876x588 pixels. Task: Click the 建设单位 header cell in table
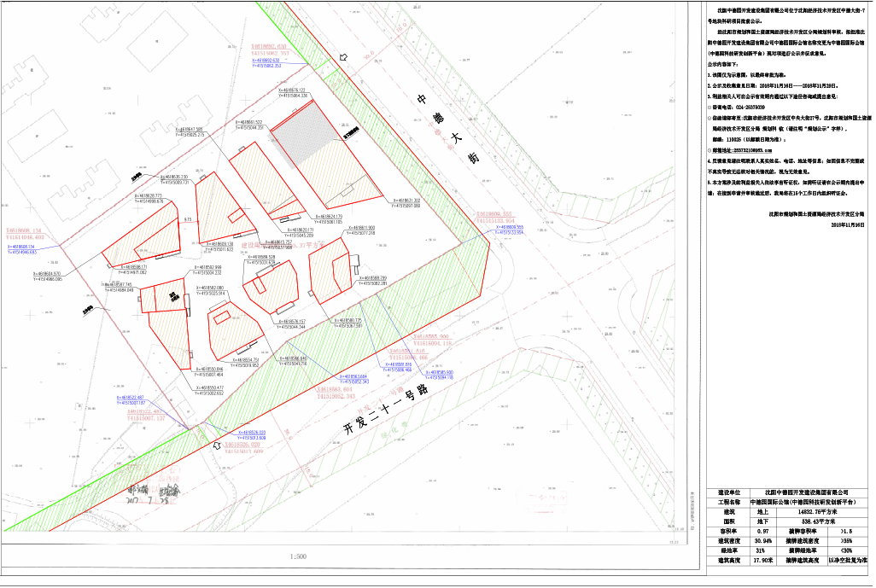(728, 492)
